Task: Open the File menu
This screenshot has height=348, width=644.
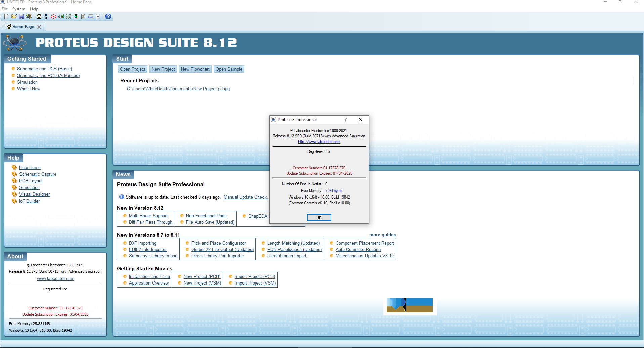Action: point(5,9)
